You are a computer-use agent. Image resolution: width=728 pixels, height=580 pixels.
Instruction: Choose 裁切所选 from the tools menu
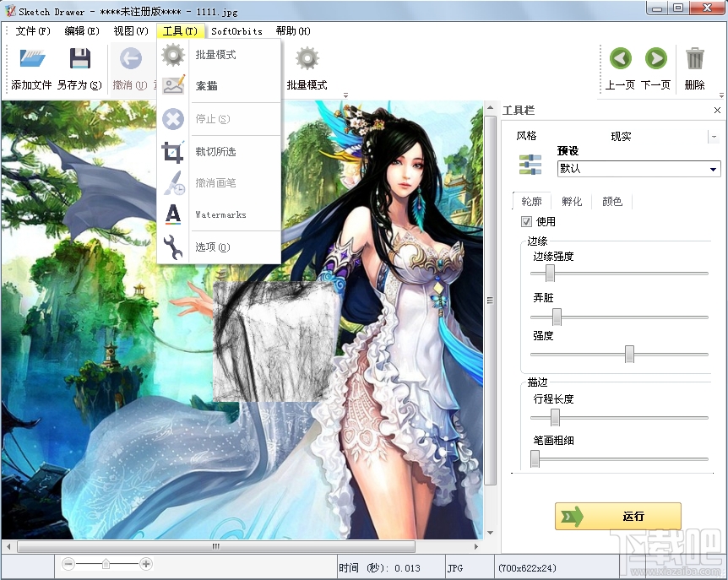point(219,152)
